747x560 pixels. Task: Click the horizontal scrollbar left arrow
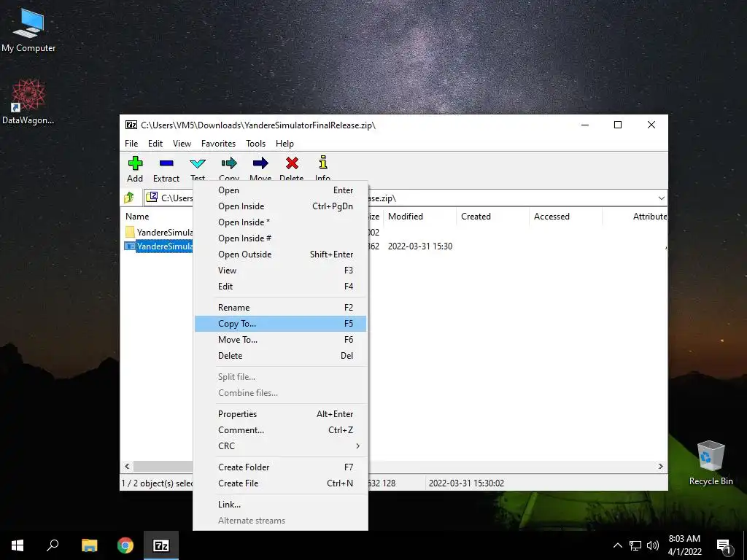(x=127, y=466)
